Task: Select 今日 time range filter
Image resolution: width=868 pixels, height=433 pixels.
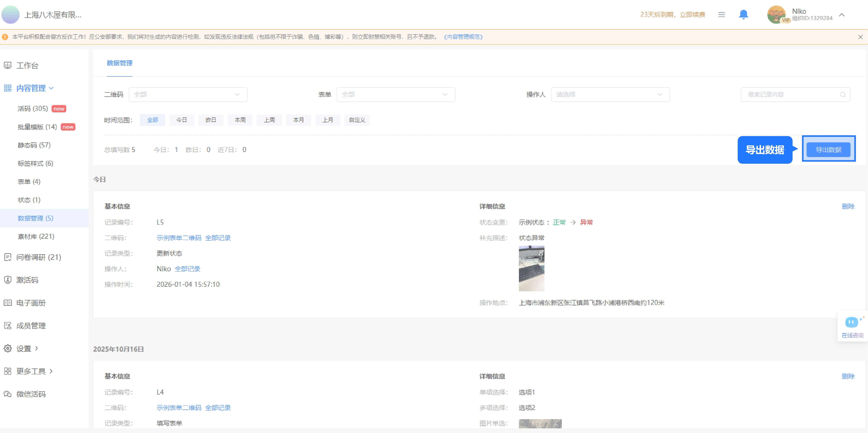Action: pos(181,120)
